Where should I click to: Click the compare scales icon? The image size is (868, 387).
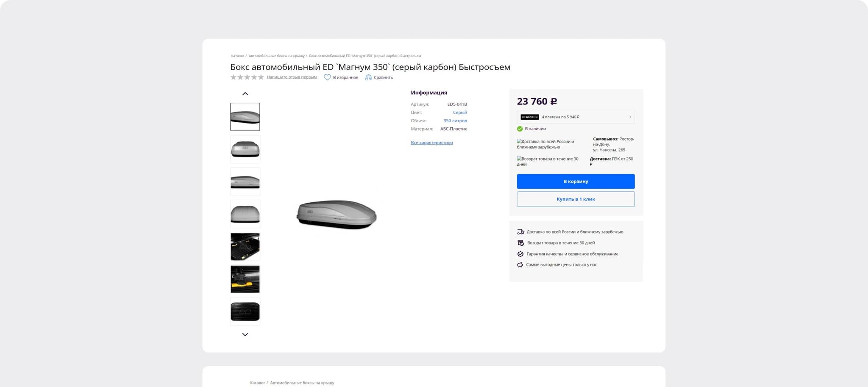(368, 77)
